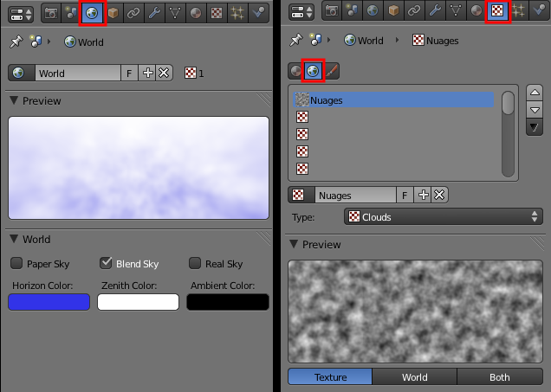Collapse left Preview panel

click(14, 100)
